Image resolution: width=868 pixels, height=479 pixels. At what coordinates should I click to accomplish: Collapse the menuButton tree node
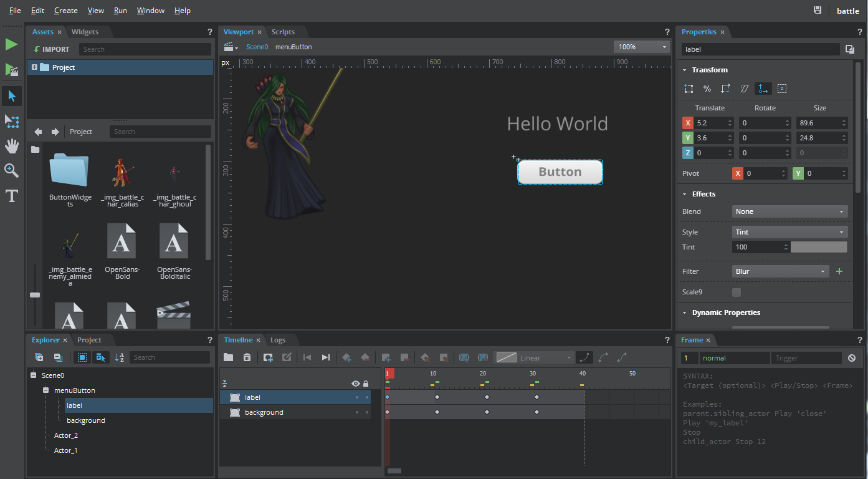click(x=46, y=390)
